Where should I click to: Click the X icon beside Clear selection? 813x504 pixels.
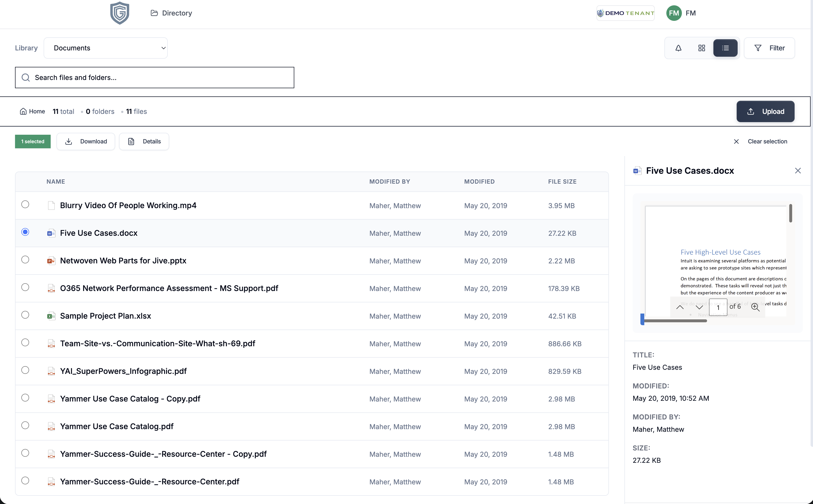point(736,141)
